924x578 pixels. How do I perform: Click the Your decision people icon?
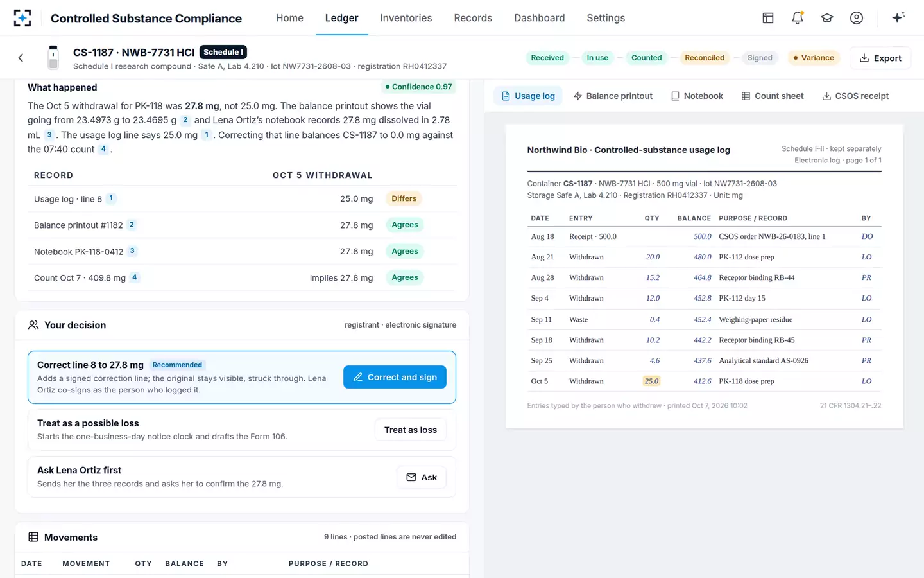(33, 325)
